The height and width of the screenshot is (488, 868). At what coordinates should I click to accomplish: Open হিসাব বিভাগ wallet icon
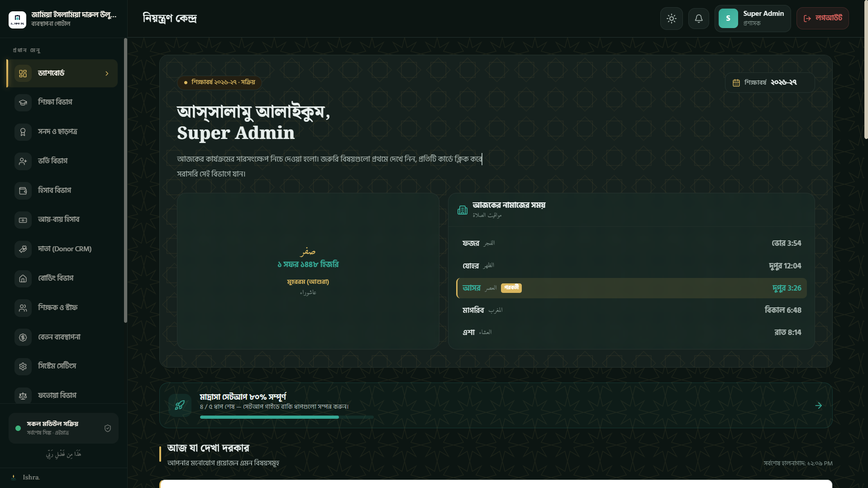click(x=23, y=191)
